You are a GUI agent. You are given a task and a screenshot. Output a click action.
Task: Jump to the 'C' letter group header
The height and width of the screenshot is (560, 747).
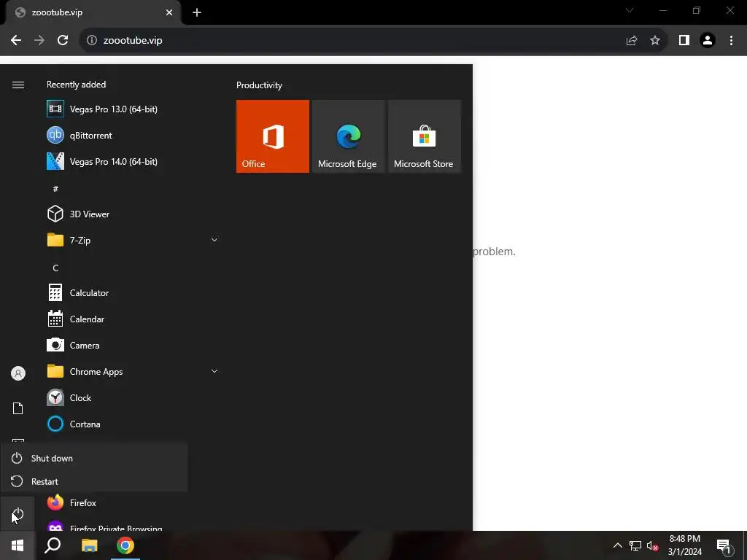pos(55,268)
